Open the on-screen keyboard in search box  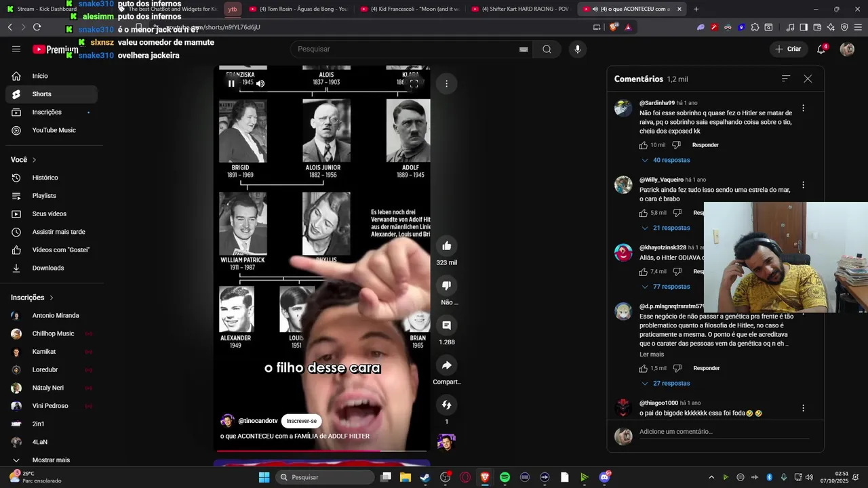coord(524,49)
